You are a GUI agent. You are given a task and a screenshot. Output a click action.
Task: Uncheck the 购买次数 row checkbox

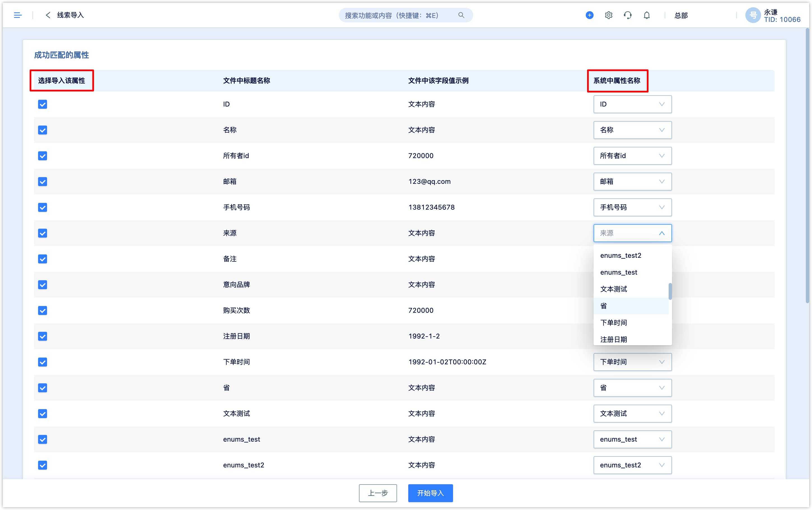43,310
